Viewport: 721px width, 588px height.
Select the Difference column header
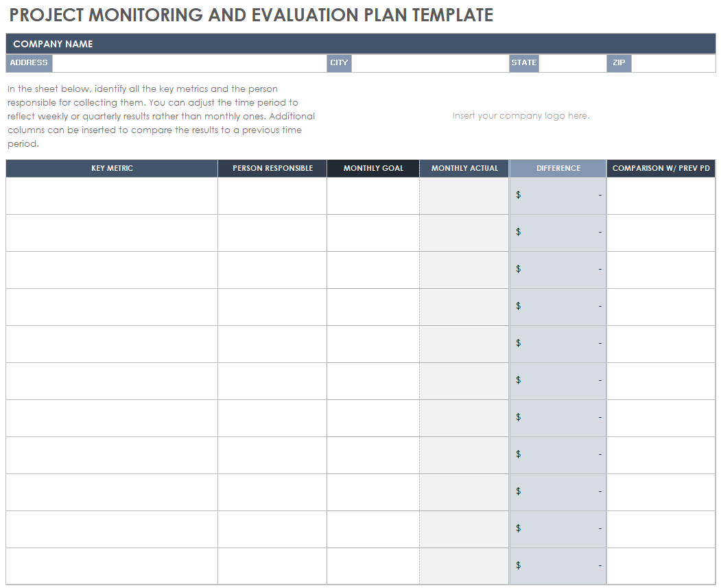pyautogui.click(x=558, y=168)
